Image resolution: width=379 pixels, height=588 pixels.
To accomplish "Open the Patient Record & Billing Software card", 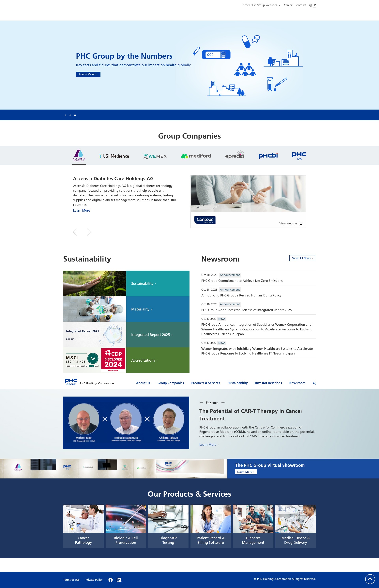I will pyautogui.click(x=211, y=526).
